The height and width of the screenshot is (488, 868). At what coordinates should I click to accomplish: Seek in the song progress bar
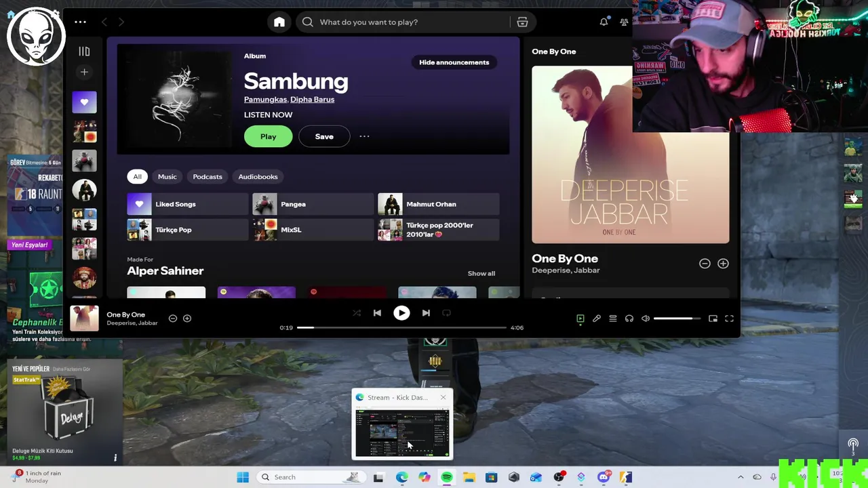[401, 327]
